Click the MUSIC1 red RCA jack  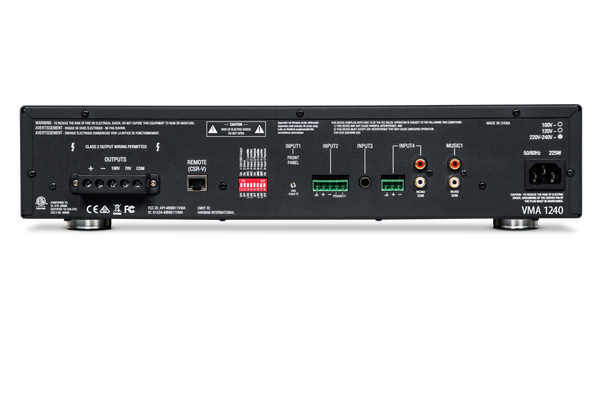tap(454, 164)
